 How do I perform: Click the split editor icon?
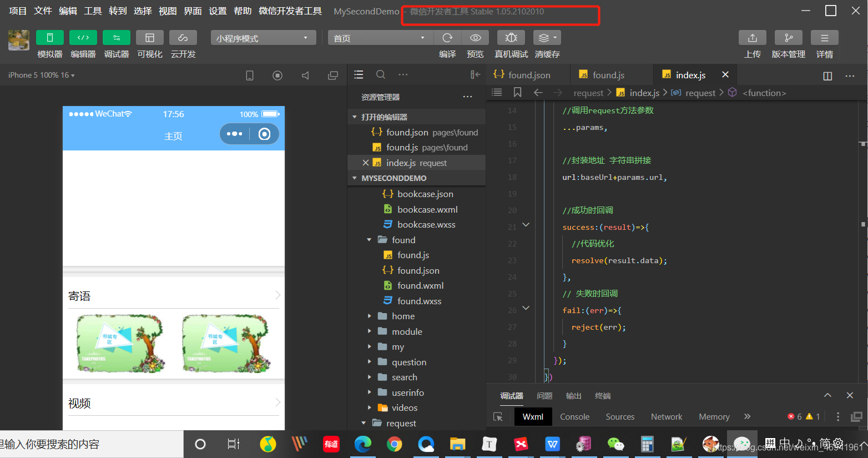(827, 76)
